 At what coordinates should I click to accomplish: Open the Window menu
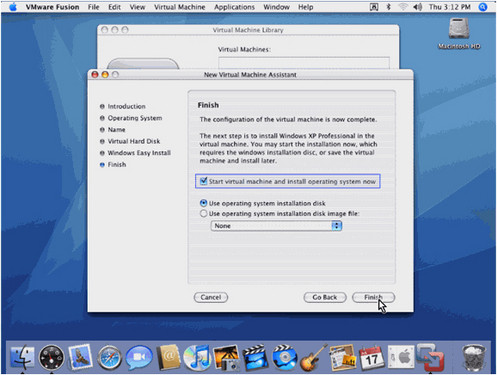(276, 7)
